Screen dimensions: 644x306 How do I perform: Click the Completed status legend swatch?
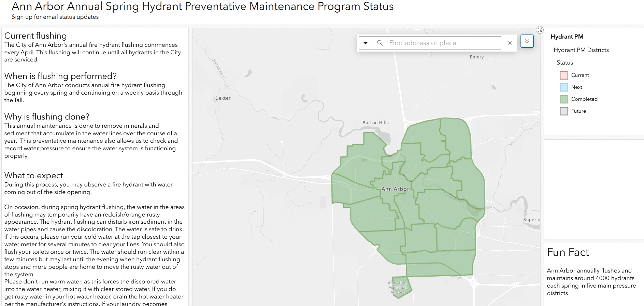click(x=564, y=99)
